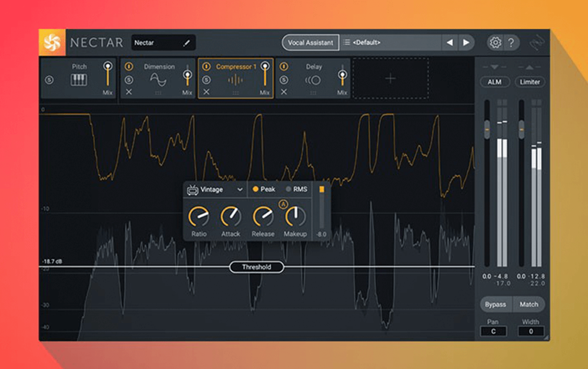The height and width of the screenshot is (369, 588).
Task: Select Peak detection mode
Action: pos(264,189)
